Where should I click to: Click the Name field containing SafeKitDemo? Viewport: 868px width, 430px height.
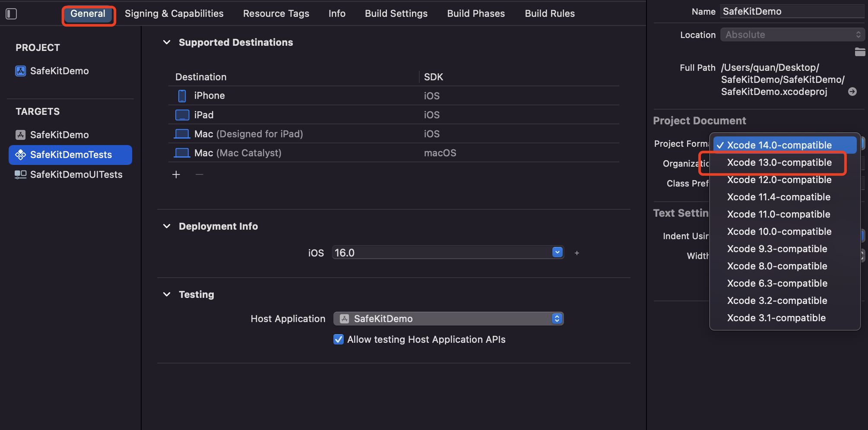click(792, 11)
